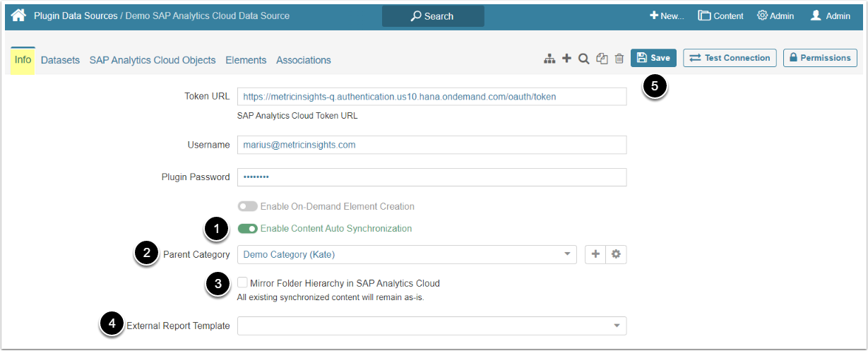868x351 pixels.
Task: Click the hierarchy tree icon in toolbar
Action: [549, 59]
